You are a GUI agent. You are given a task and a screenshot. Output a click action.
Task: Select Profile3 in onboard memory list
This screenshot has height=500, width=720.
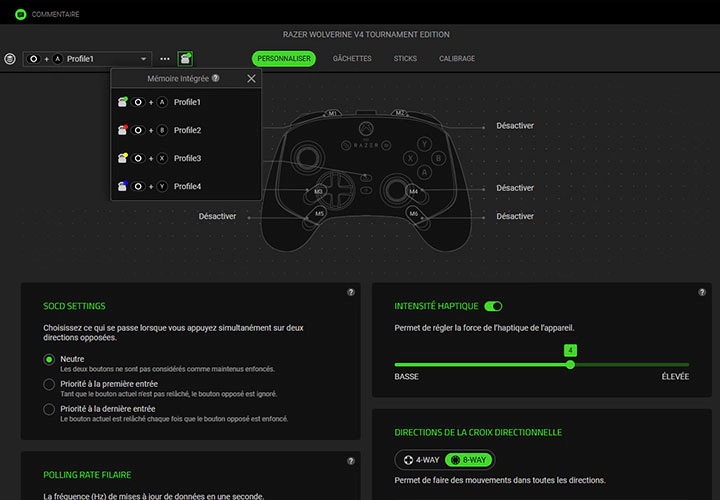pyautogui.click(x=186, y=158)
